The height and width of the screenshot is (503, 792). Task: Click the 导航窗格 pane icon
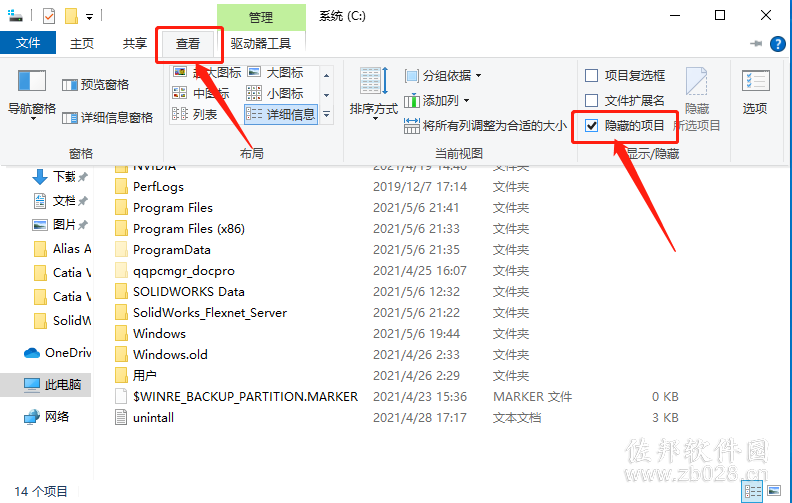click(31, 82)
